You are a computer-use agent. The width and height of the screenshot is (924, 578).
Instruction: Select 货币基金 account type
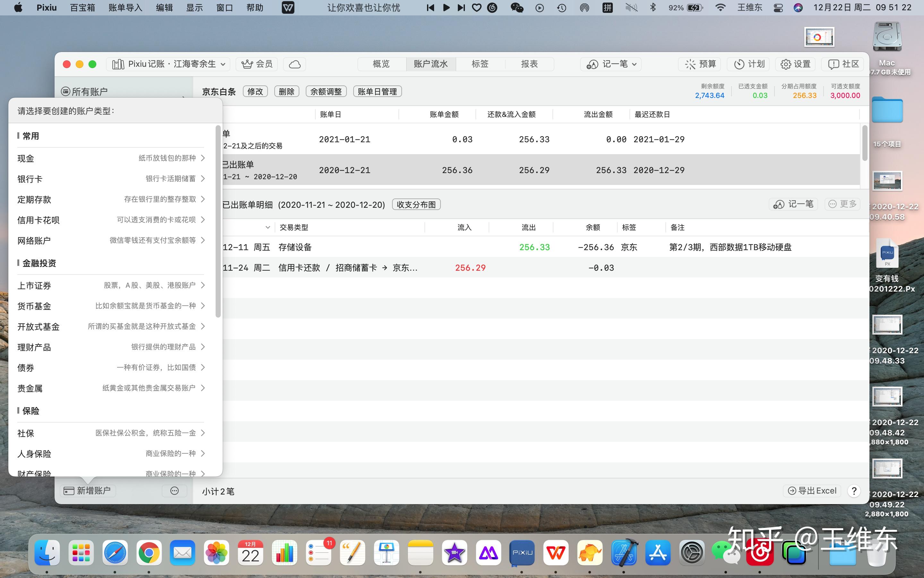pyautogui.click(x=111, y=306)
